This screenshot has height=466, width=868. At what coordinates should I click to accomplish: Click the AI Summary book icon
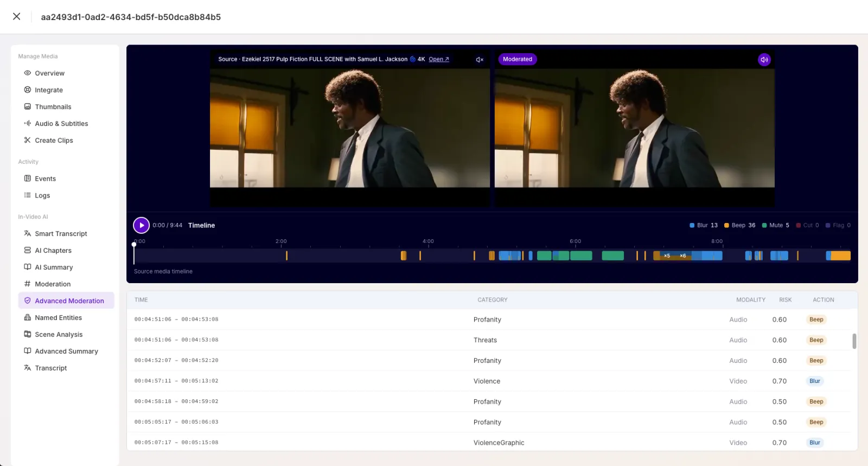click(27, 267)
